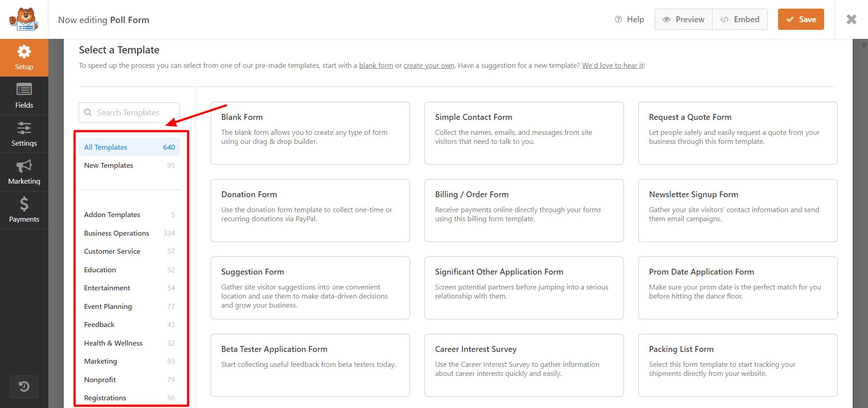Save the form
Screen dimensions: 868x408
(x=801, y=19)
